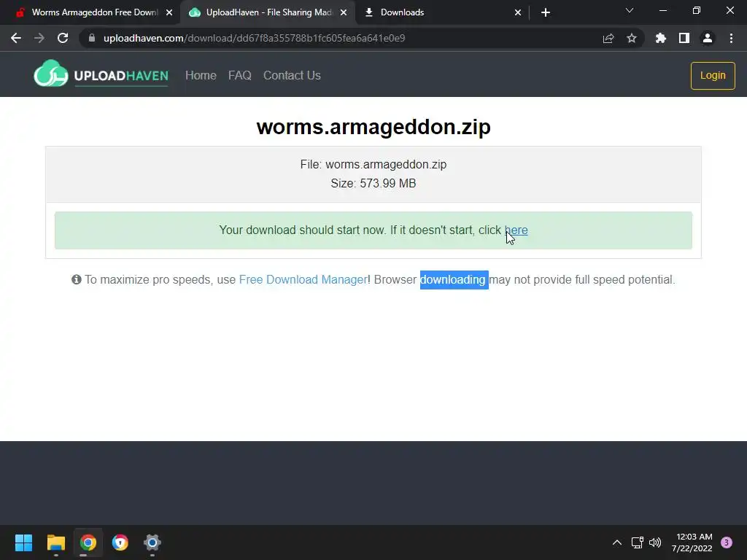
Task: Open the Home navigation link
Action: 201,75
